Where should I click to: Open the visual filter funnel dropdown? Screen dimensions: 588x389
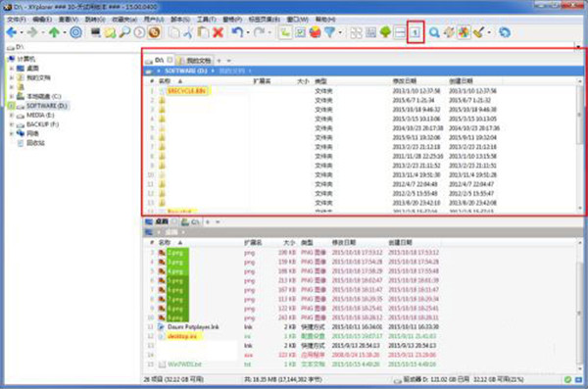click(340, 32)
